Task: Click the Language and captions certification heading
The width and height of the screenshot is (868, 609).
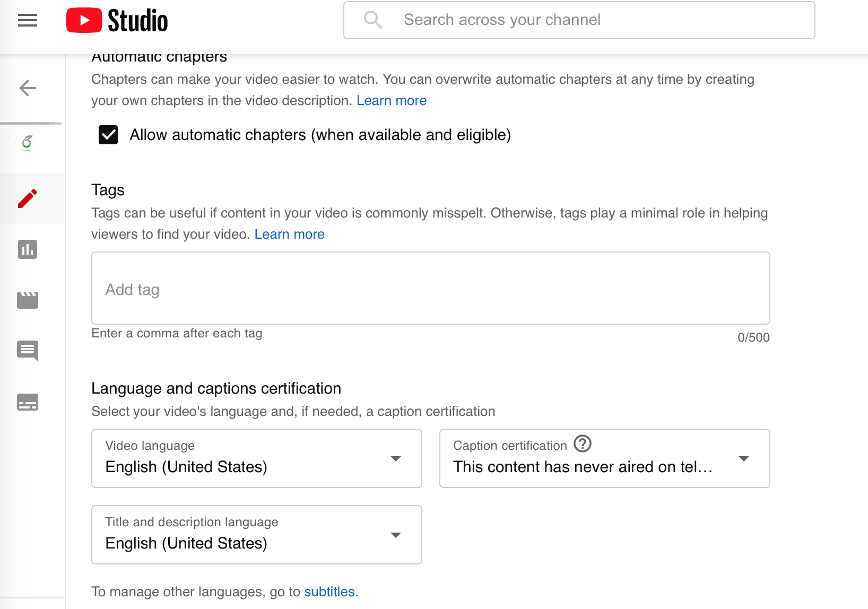Action: (x=216, y=388)
